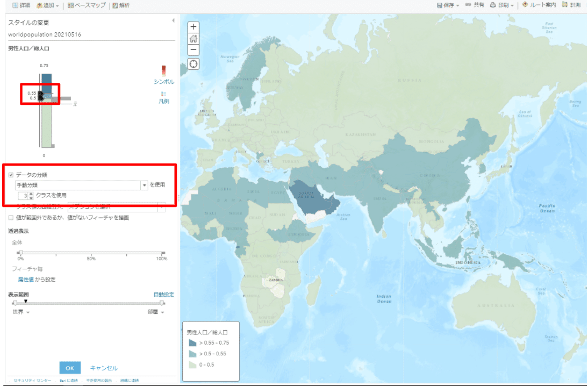Click the 0.75 histogram maximum value

tap(44, 65)
